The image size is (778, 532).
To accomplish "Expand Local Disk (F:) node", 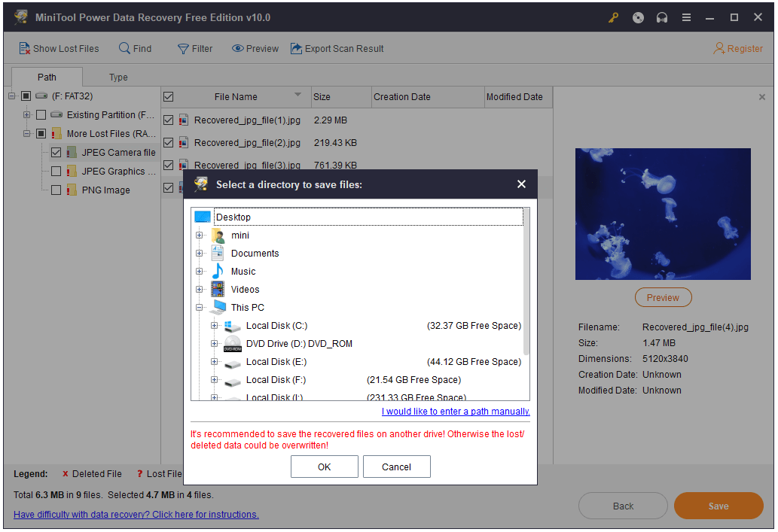I will 215,380.
